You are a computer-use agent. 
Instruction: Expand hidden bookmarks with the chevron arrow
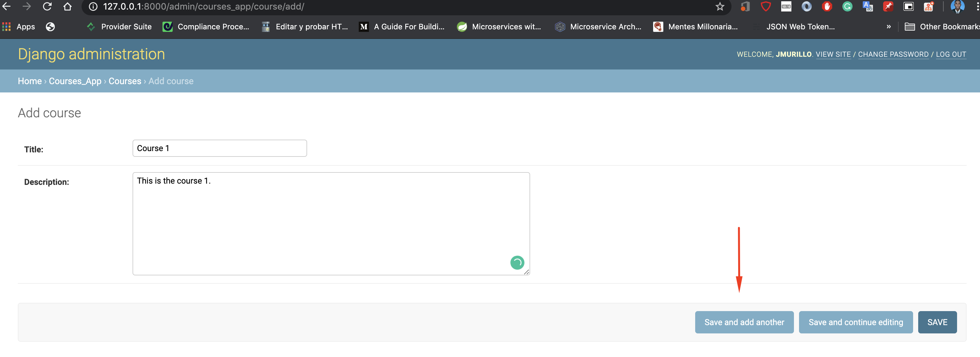pos(889,27)
